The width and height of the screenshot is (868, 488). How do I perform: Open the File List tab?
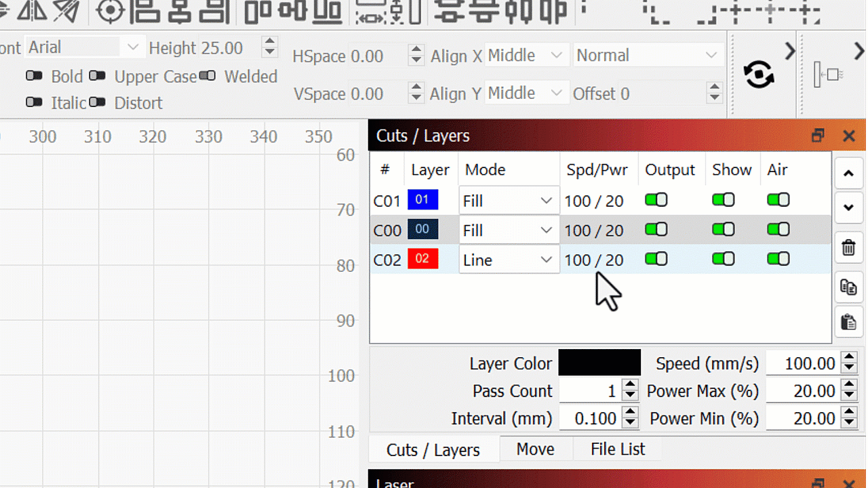point(617,449)
